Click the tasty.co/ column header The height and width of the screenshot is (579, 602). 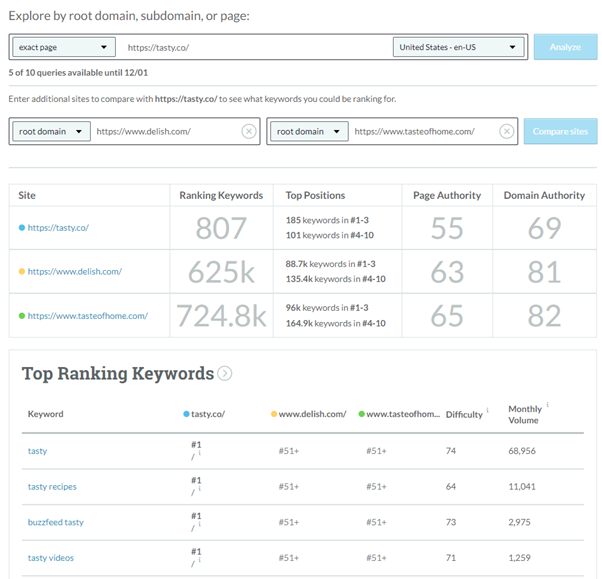point(204,414)
